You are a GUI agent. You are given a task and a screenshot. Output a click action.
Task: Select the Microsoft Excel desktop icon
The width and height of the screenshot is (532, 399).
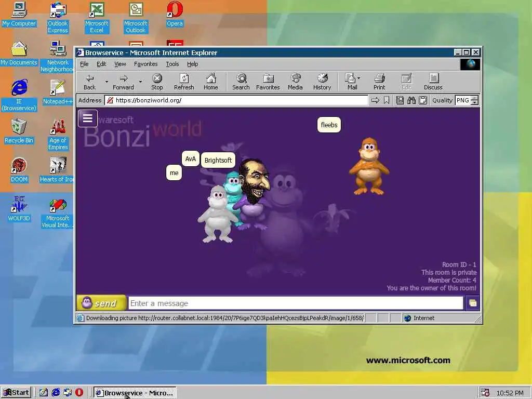[97, 18]
